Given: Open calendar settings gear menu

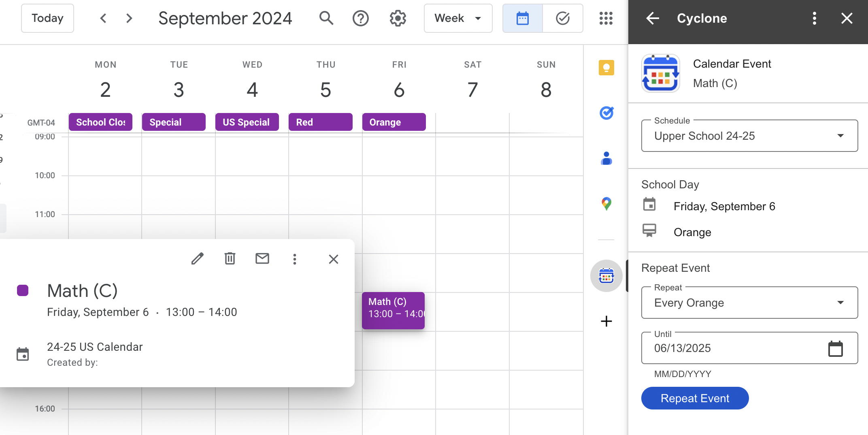Looking at the screenshot, I should 398,18.
